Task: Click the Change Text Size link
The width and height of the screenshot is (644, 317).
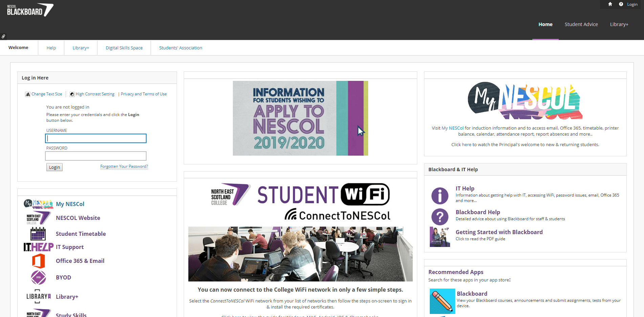Action: coord(47,94)
